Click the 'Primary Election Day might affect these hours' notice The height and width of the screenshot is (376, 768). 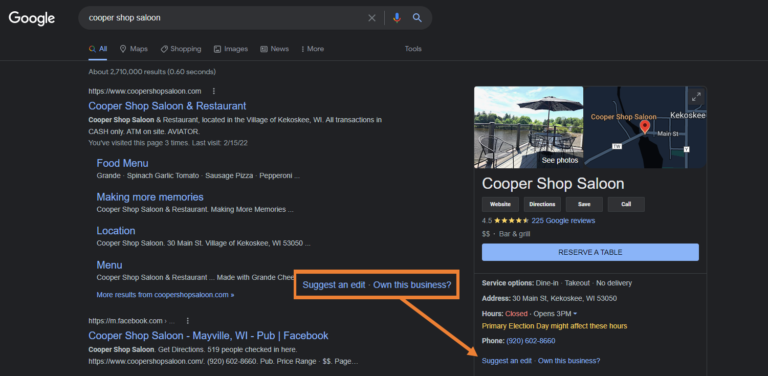[x=554, y=326]
